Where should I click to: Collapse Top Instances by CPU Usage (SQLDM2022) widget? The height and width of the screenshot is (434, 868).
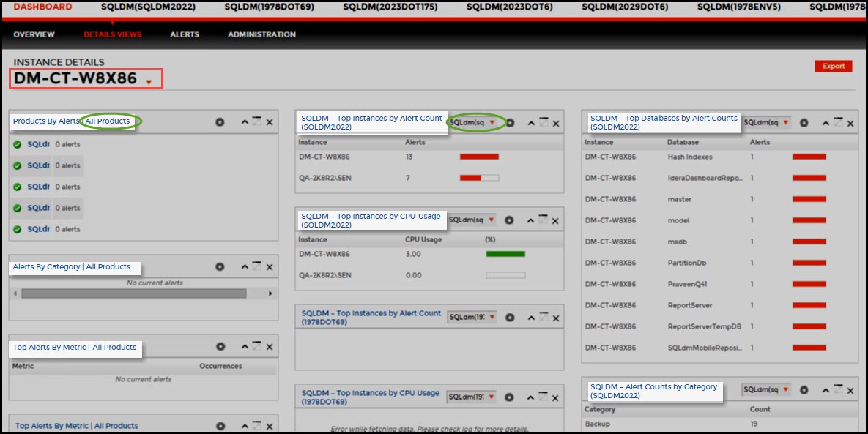pyautogui.click(x=530, y=220)
